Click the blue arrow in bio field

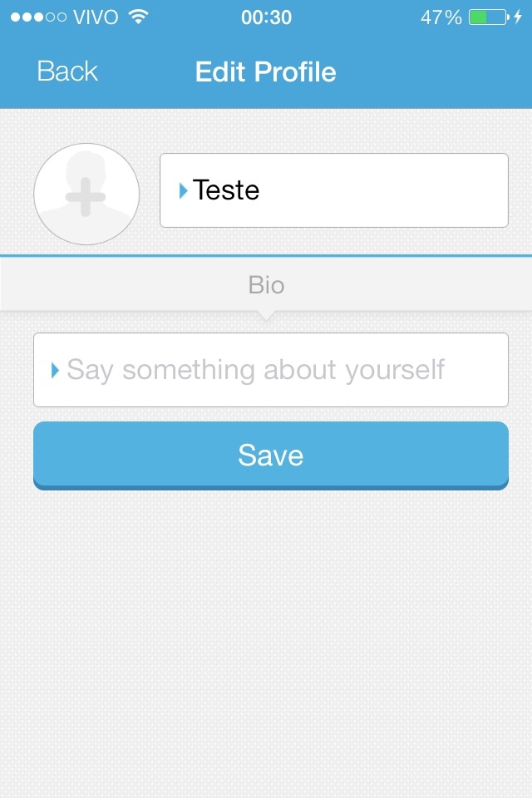(x=56, y=370)
